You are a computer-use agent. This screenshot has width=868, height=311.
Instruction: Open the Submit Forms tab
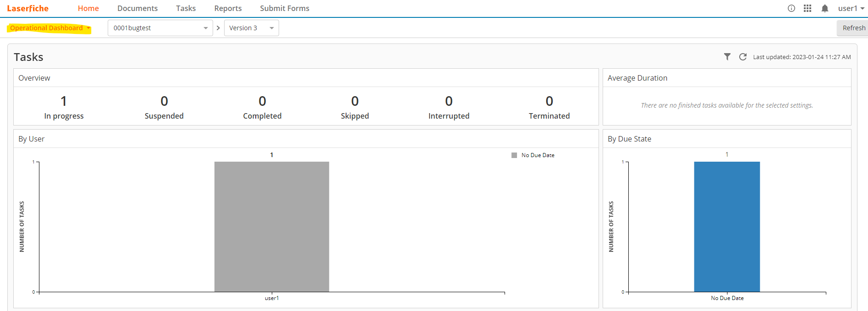point(285,8)
